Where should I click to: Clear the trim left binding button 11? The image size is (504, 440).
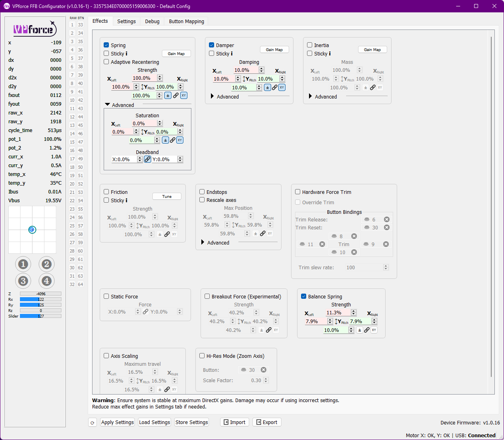322,244
